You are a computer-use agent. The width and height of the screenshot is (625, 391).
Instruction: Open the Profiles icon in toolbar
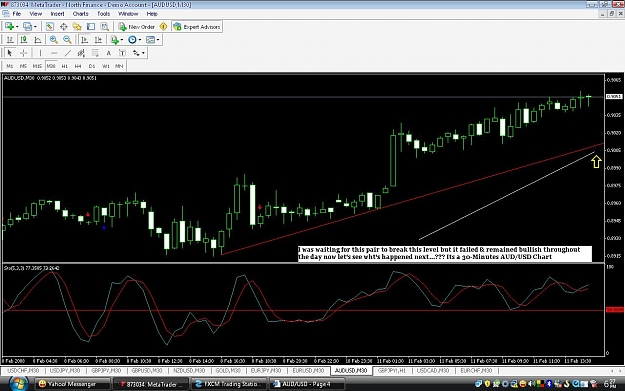[x=27, y=27]
